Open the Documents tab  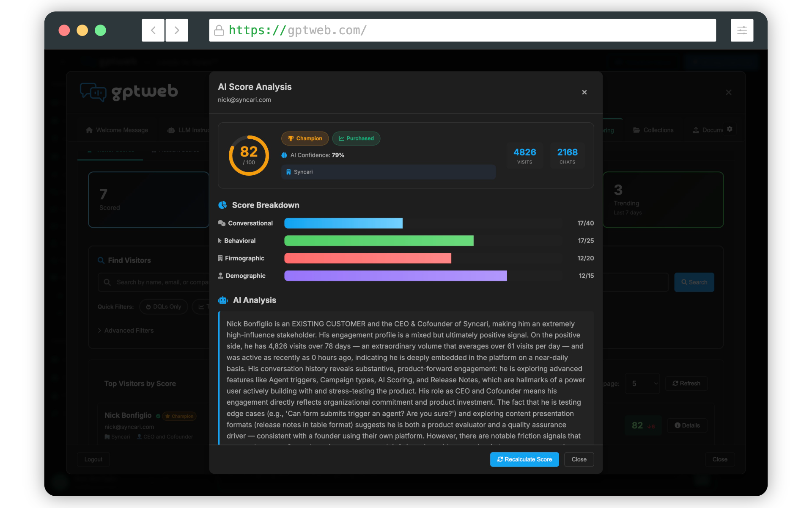[708, 130]
